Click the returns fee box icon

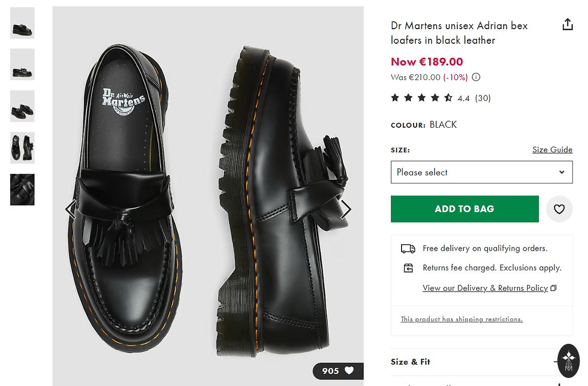408,268
